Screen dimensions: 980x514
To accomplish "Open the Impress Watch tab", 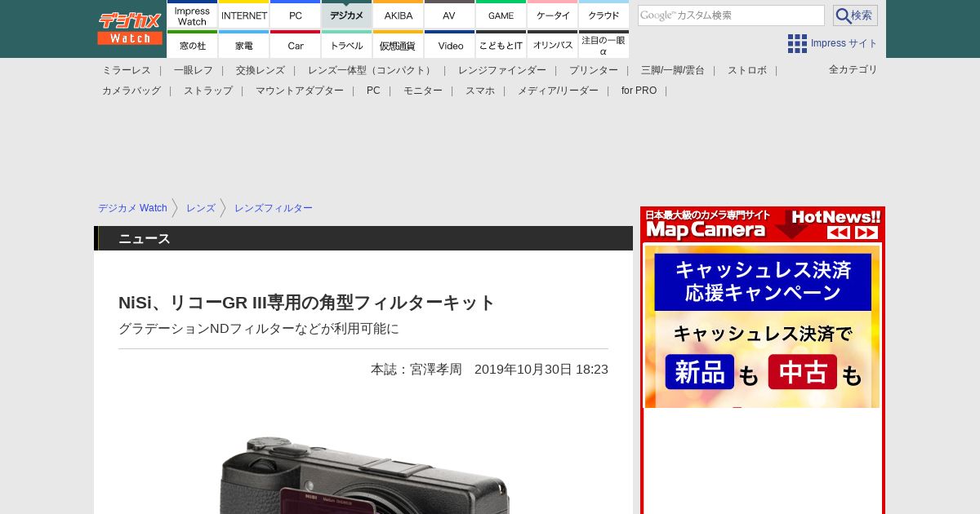I will [x=193, y=15].
